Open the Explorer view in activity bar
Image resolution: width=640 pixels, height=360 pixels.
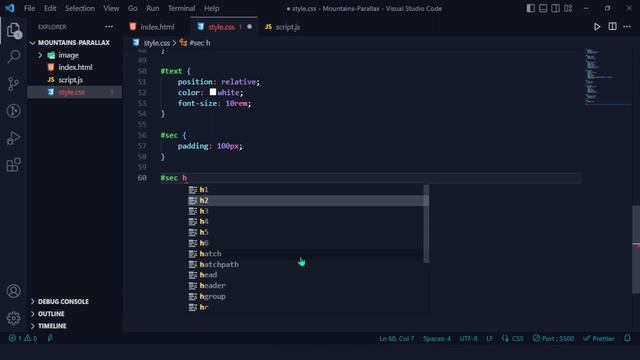[x=13, y=30]
